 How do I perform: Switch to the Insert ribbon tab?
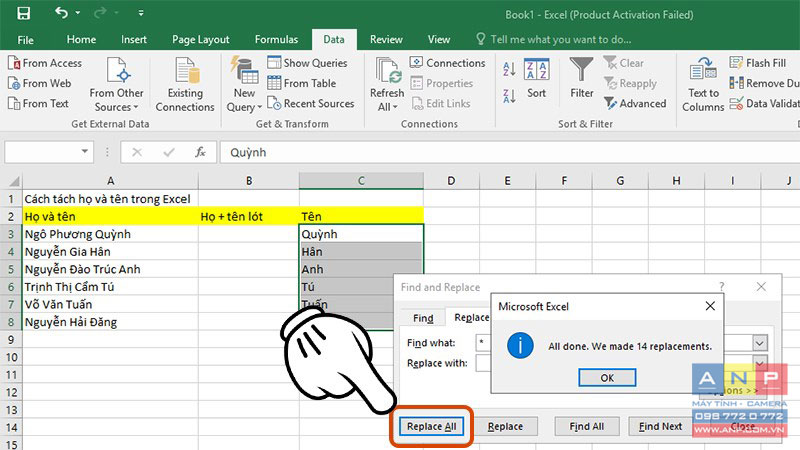coord(134,39)
